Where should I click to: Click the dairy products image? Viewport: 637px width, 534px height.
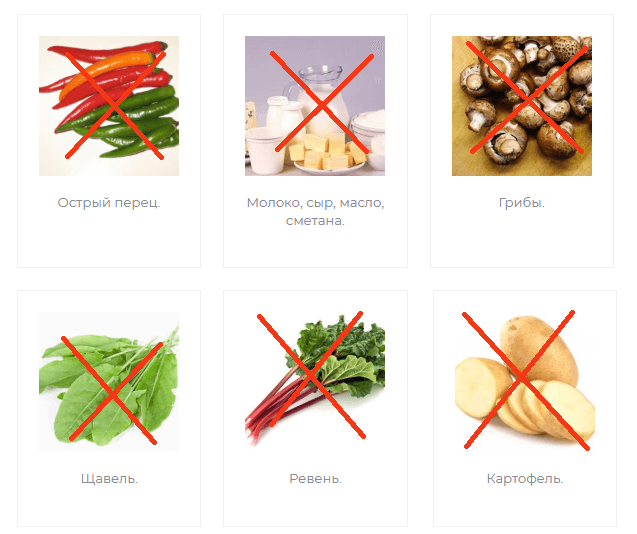click(x=315, y=106)
